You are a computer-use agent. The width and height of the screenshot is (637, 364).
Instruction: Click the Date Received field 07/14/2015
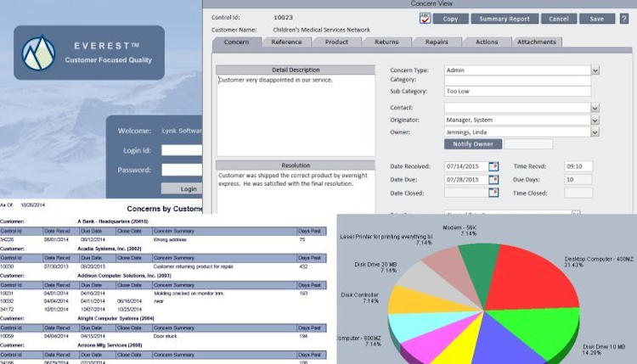pyautogui.click(x=466, y=166)
